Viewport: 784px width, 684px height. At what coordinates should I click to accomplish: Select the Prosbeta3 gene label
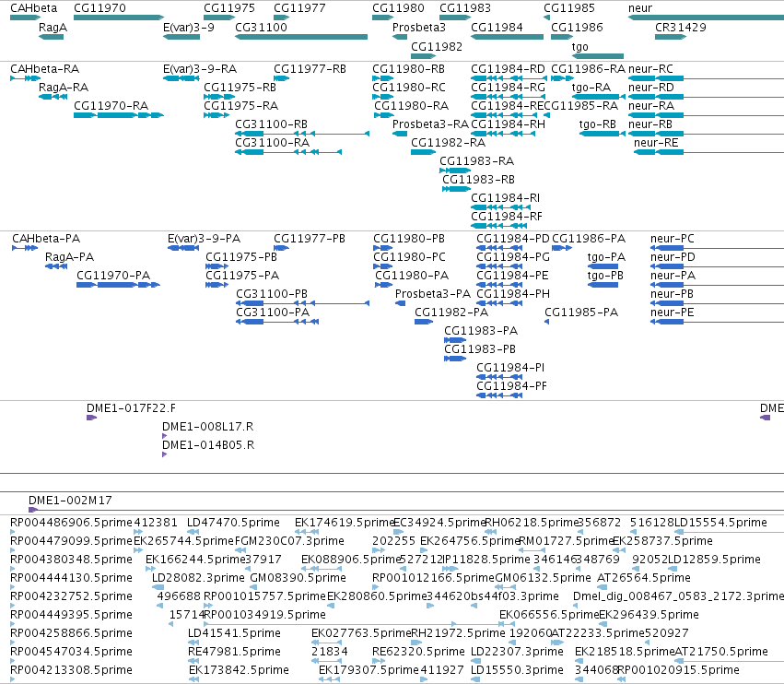[x=418, y=28]
